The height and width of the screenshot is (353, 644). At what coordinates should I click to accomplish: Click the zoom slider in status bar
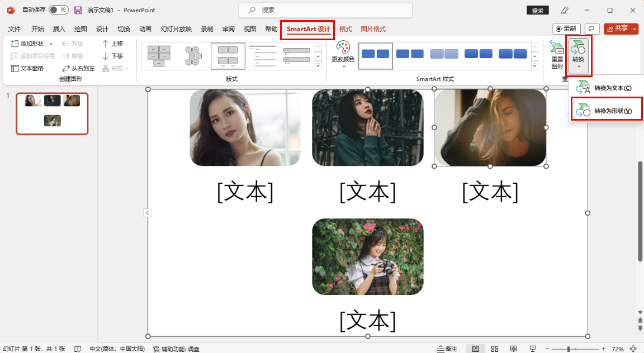[x=569, y=349]
